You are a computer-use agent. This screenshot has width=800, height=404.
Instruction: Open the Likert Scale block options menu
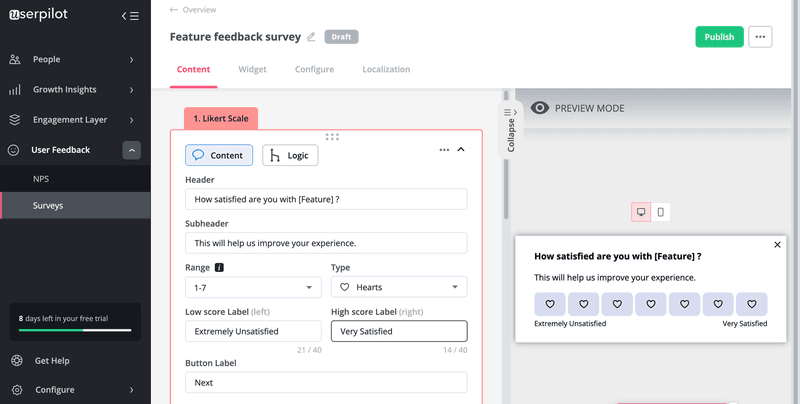pos(444,150)
